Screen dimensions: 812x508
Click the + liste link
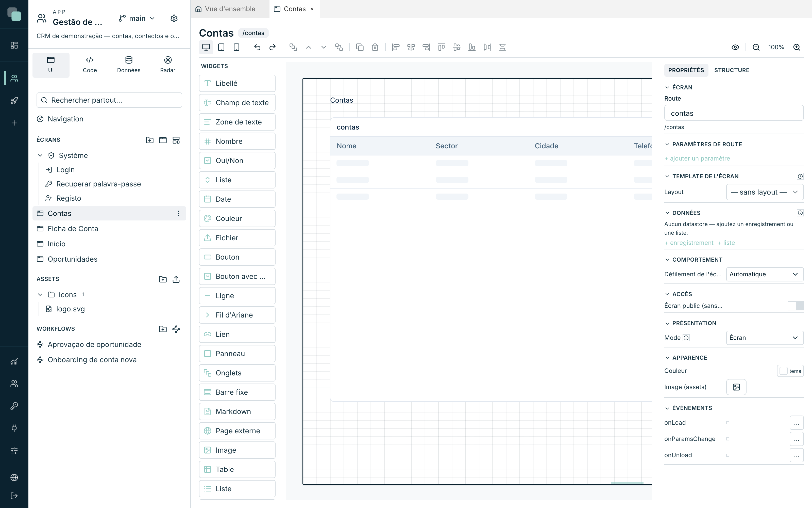coord(726,243)
